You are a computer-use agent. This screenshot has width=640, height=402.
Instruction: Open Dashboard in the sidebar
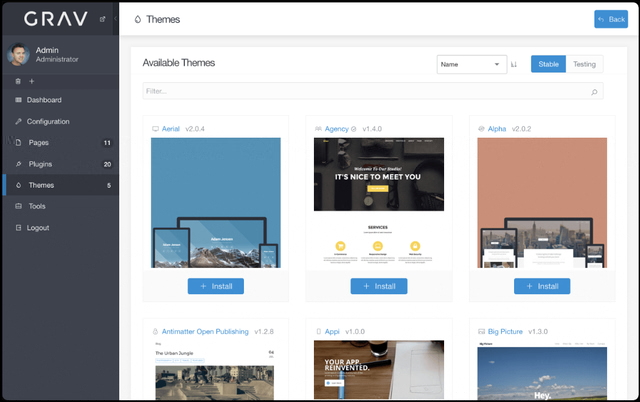pos(60,100)
